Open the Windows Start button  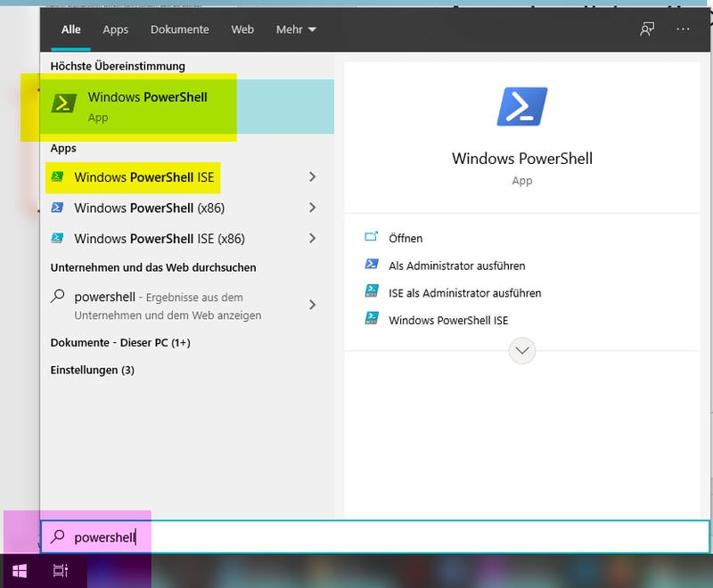[20, 571]
